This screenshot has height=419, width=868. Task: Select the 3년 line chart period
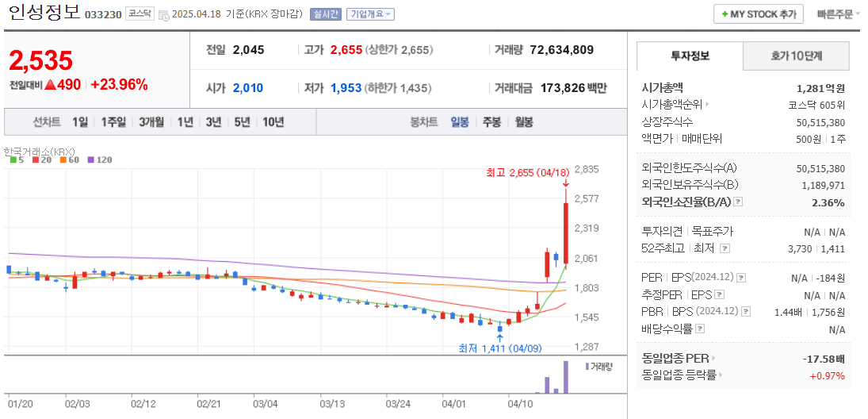coord(214,122)
